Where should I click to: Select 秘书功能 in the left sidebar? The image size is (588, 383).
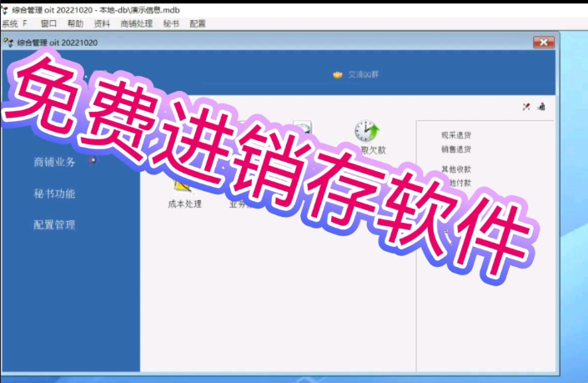tap(54, 194)
